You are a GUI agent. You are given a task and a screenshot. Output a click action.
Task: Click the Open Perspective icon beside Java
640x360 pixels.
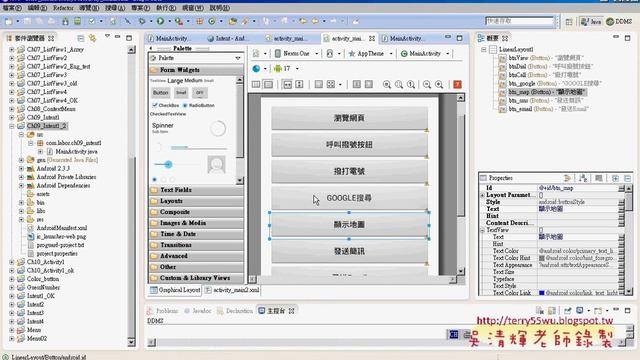tap(569, 22)
